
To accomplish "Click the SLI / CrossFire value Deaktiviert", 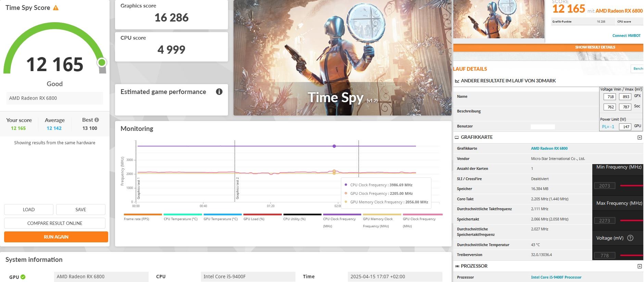I will [x=540, y=179].
